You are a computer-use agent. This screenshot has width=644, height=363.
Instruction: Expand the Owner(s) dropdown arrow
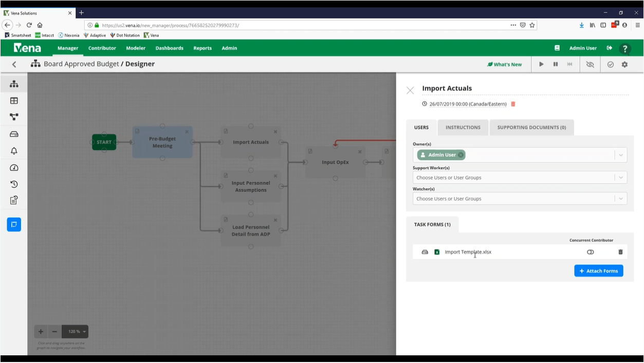pos(620,155)
